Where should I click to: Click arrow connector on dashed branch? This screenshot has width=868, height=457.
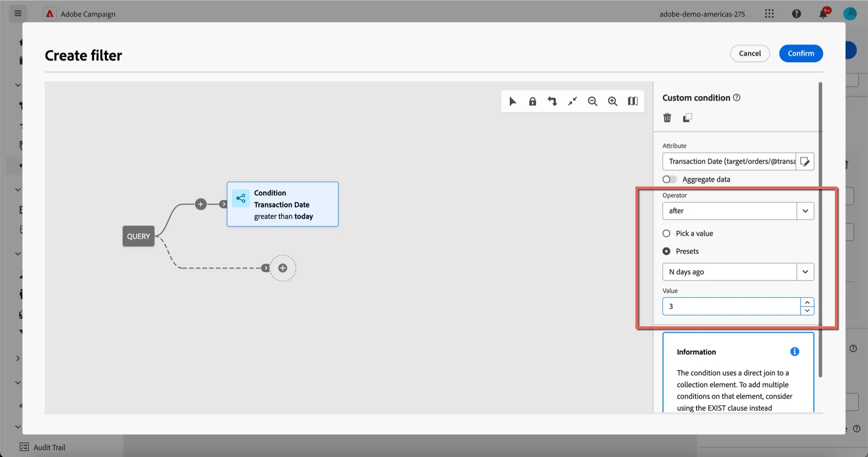266,268
